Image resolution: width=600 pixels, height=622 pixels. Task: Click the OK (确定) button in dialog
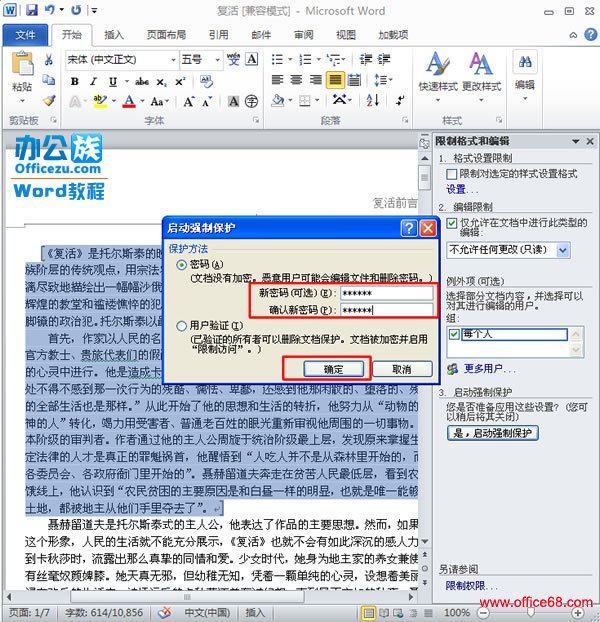334,369
